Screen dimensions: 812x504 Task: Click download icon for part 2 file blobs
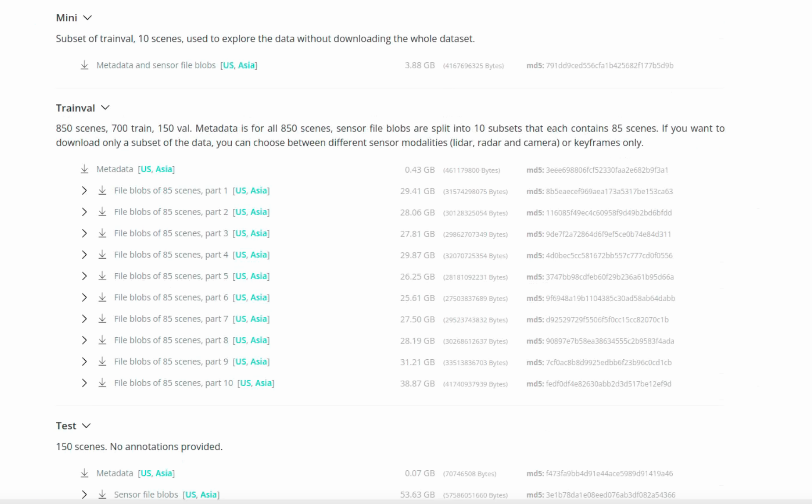(102, 212)
